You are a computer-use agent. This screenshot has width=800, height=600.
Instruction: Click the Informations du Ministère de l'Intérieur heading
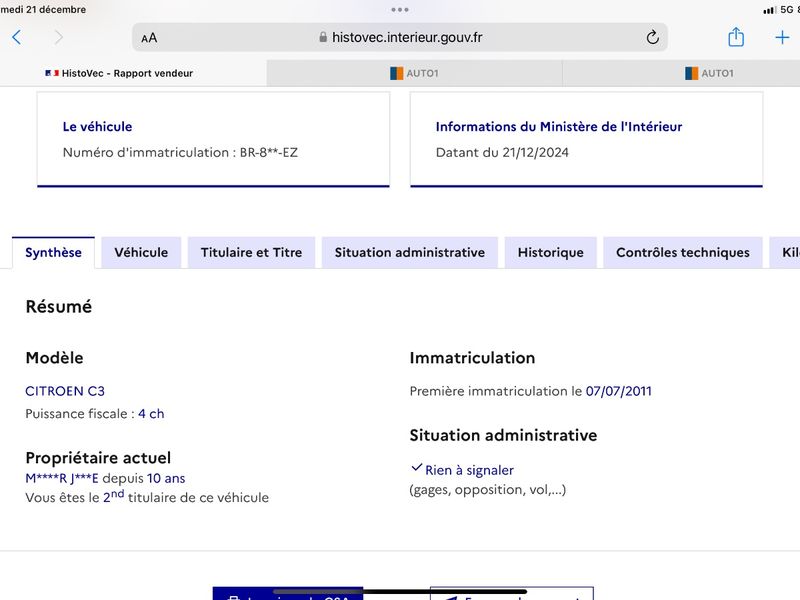pos(559,127)
